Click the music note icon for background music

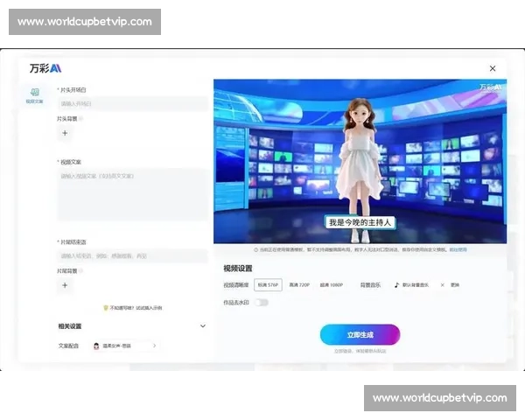pyautogui.click(x=396, y=285)
